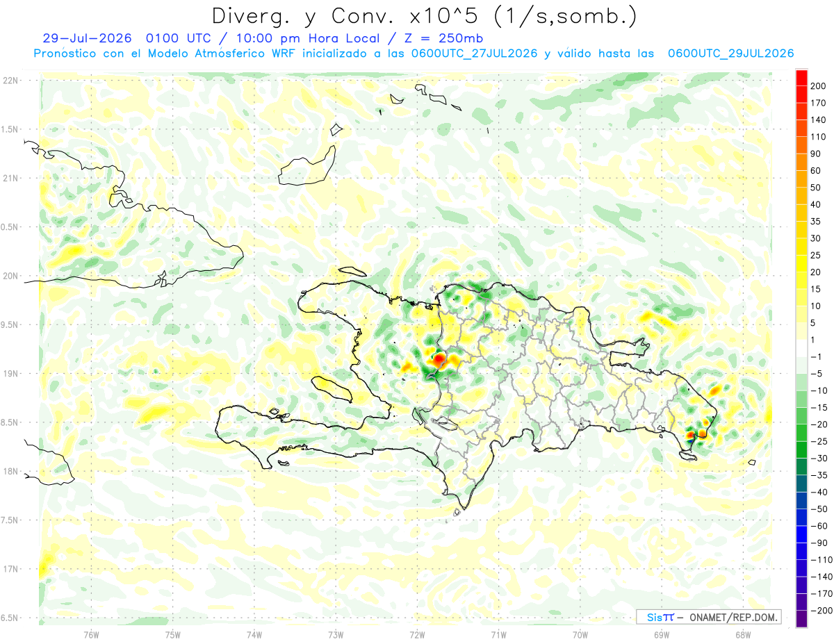Click the colorbar label '40'
This screenshot has height=644, width=834.
tap(816, 204)
